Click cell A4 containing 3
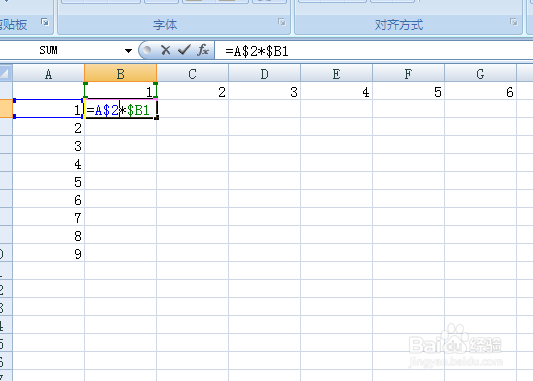 click(49, 145)
